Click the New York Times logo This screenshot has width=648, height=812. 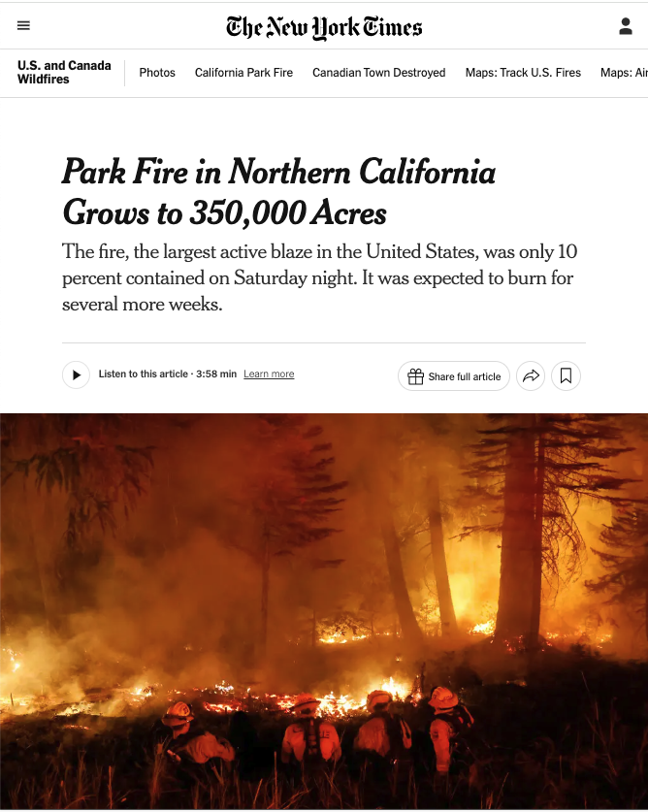coord(324,26)
